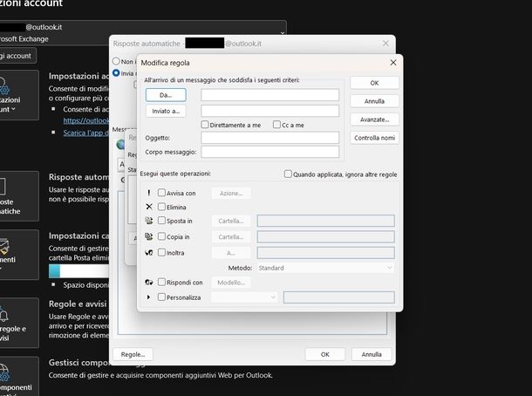Open the Scarica l'app link
Screen dimensions: 532x396
(86, 133)
